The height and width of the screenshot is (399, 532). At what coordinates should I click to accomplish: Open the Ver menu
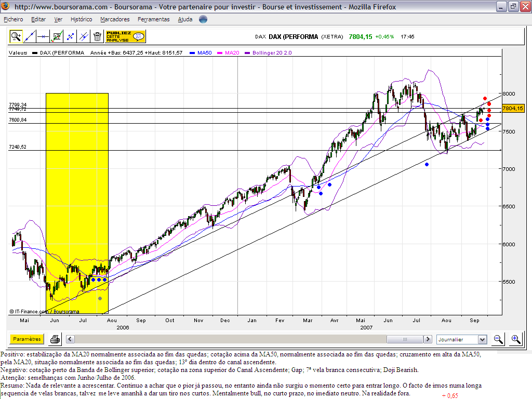pyautogui.click(x=58, y=19)
